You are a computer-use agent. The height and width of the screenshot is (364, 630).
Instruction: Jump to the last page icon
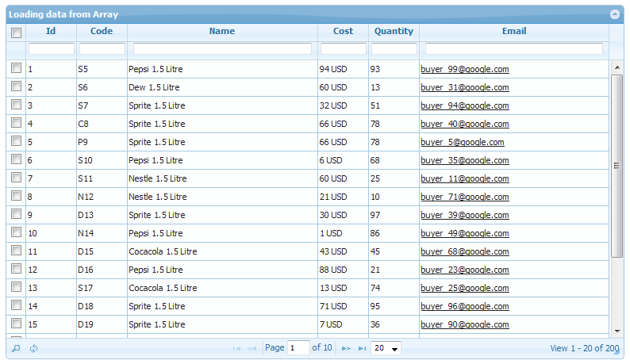click(362, 348)
